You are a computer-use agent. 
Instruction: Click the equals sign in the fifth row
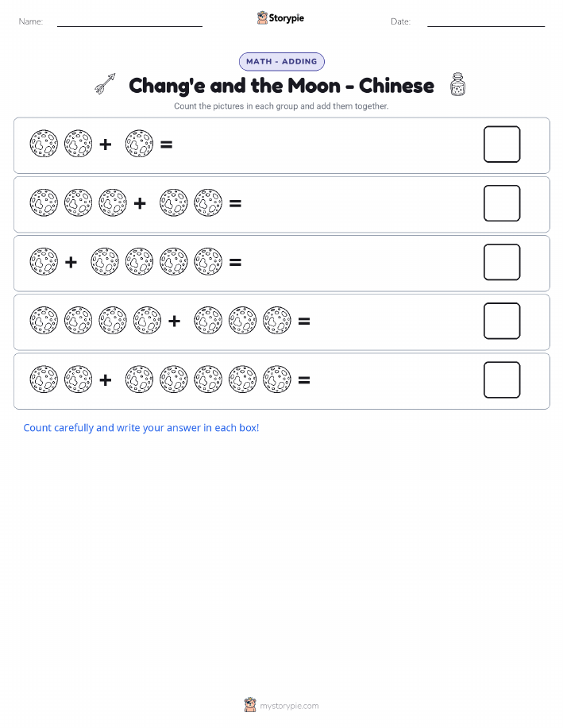point(304,380)
